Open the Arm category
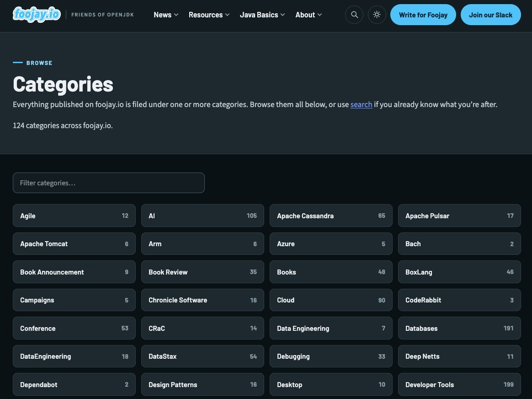Image resolution: width=532 pixels, height=399 pixels. 202,244
